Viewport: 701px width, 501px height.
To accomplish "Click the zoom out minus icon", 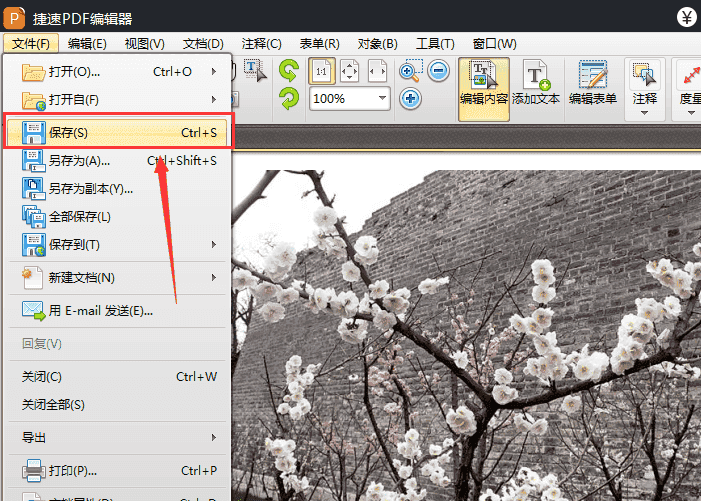I will [438, 71].
